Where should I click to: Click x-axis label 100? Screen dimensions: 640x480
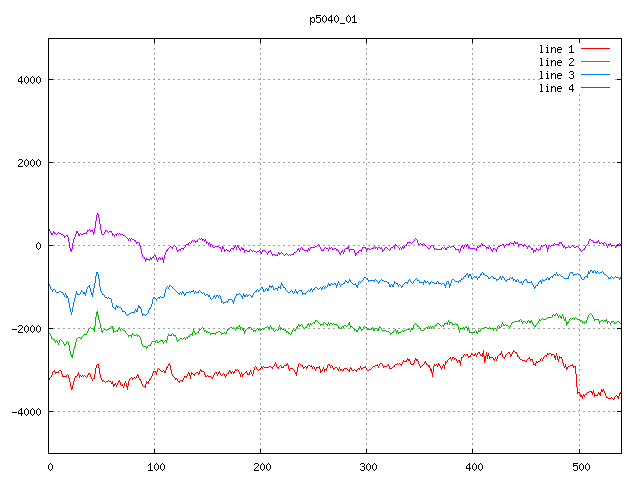point(156,467)
